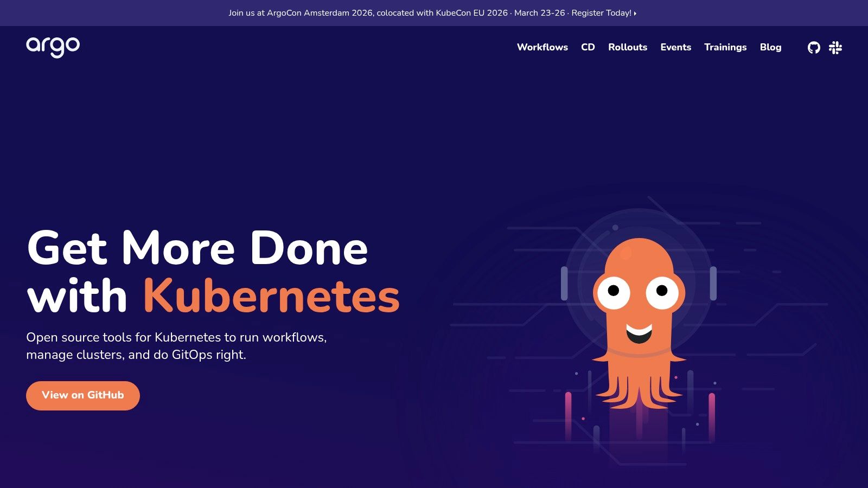Click the argo logo
This screenshot has width=868, height=488.
click(53, 47)
